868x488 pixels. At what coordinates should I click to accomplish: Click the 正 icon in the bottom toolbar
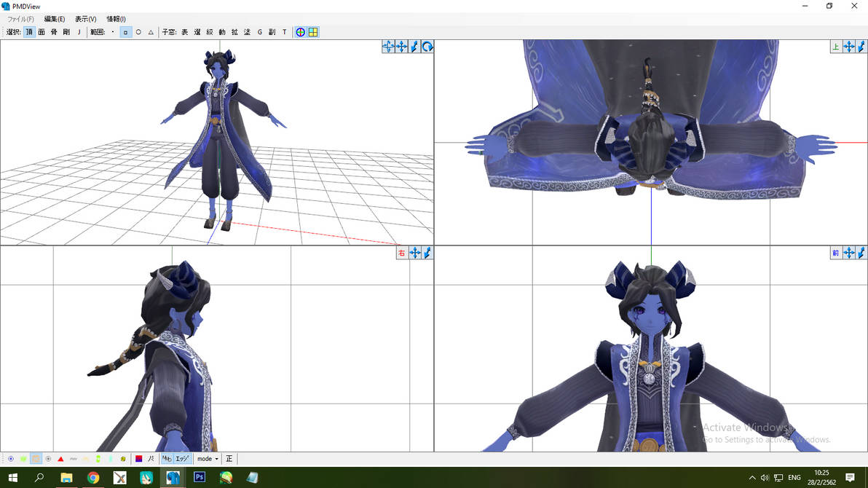(x=229, y=459)
